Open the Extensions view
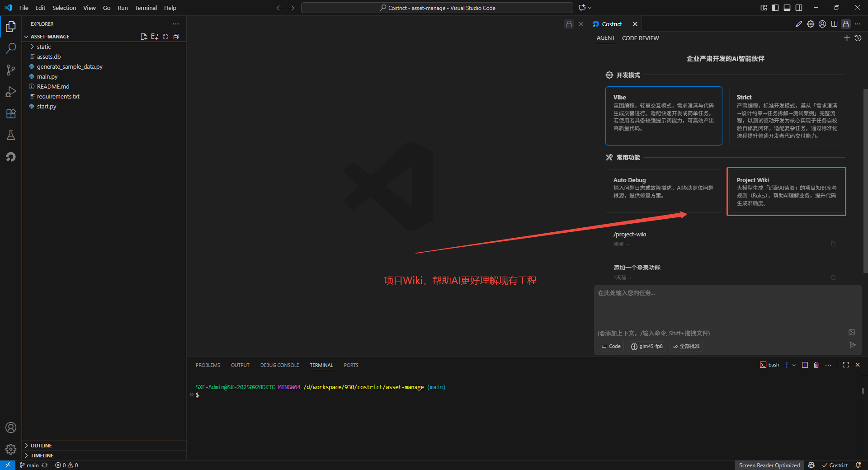 tap(11, 113)
